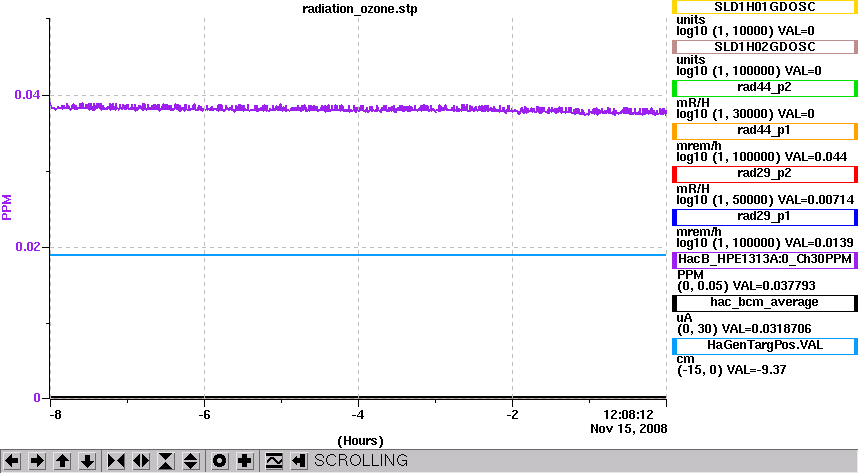Click the 12:08:12 timestamp label
The image size is (858, 473).
pos(628,415)
